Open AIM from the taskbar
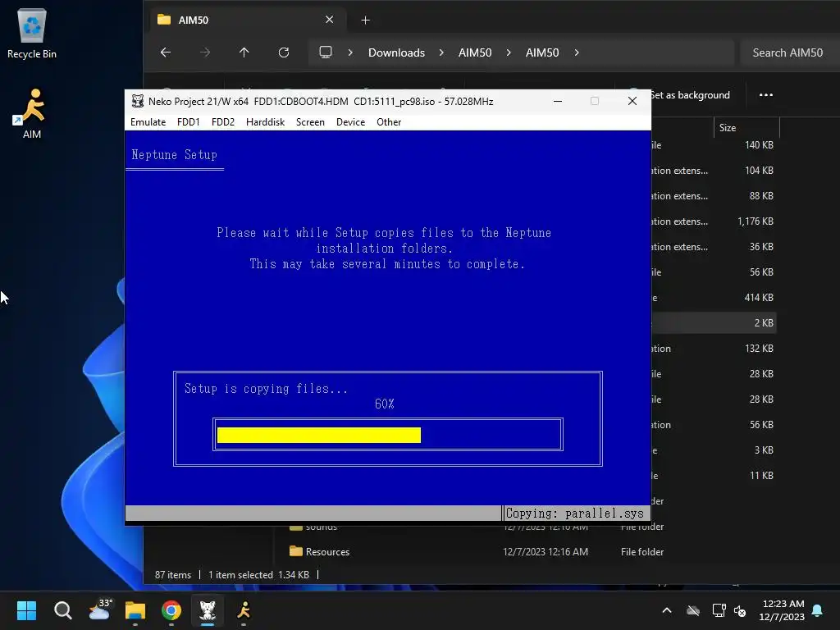The width and height of the screenshot is (840, 630). tap(244, 610)
